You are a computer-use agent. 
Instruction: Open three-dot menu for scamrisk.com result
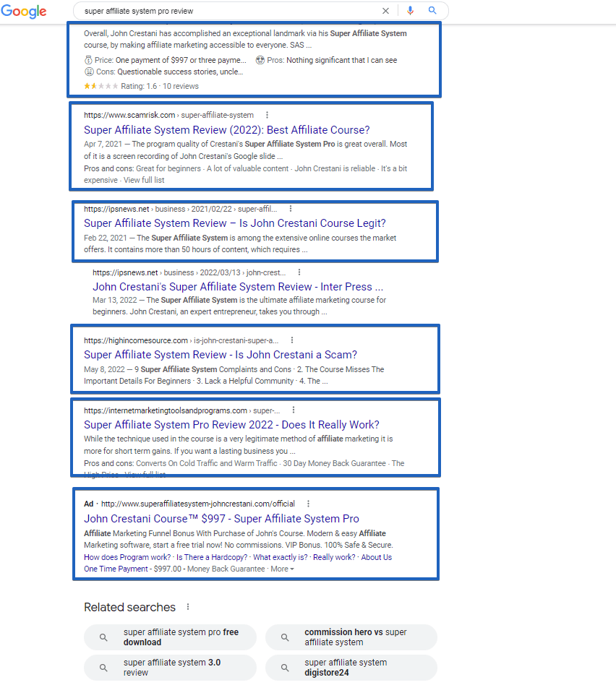tap(267, 115)
